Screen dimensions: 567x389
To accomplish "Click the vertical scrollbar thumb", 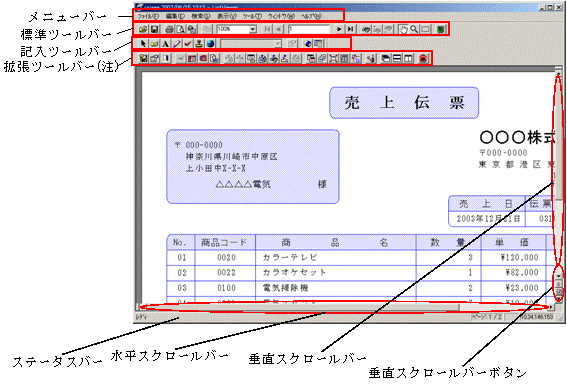I will (559, 139).
